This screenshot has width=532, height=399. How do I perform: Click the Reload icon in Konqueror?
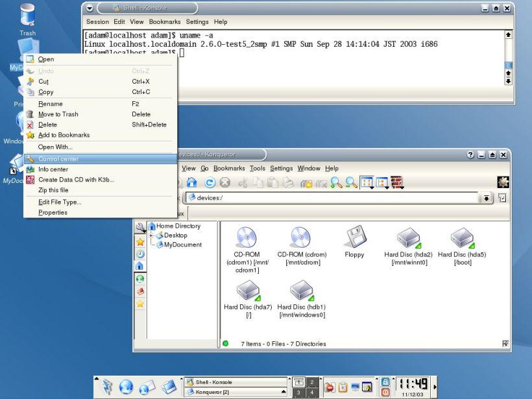tap(209, 184)
